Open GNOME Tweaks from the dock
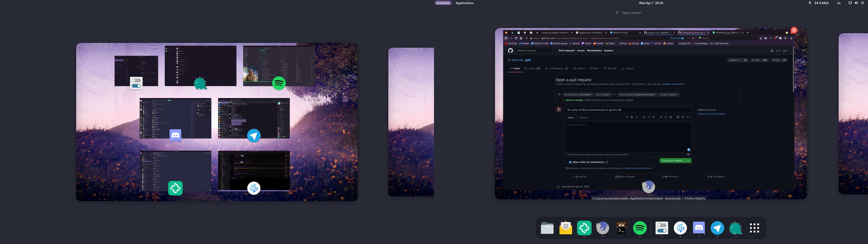Screen dimensions: 868x244 tap(661, 228)
